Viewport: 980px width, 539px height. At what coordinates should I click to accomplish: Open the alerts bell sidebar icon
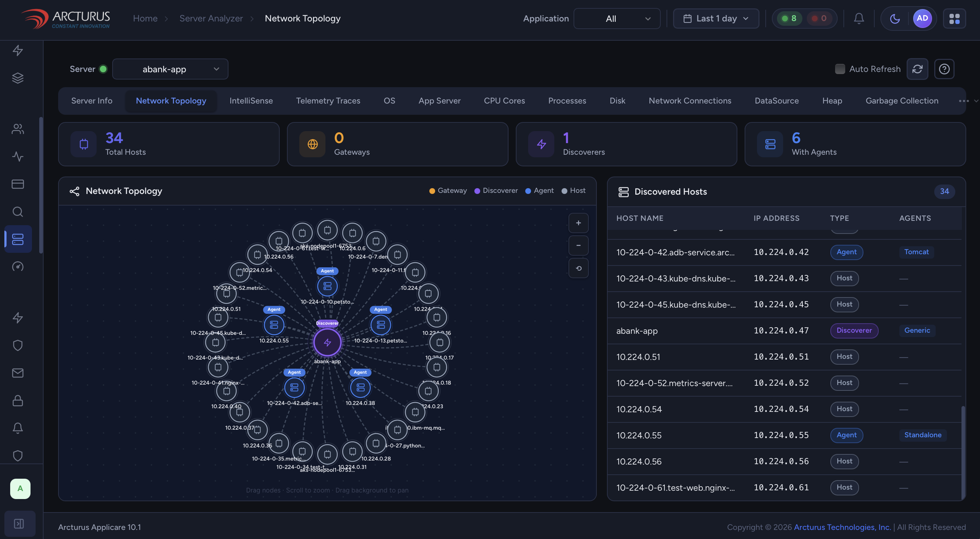tap(18, 428)
